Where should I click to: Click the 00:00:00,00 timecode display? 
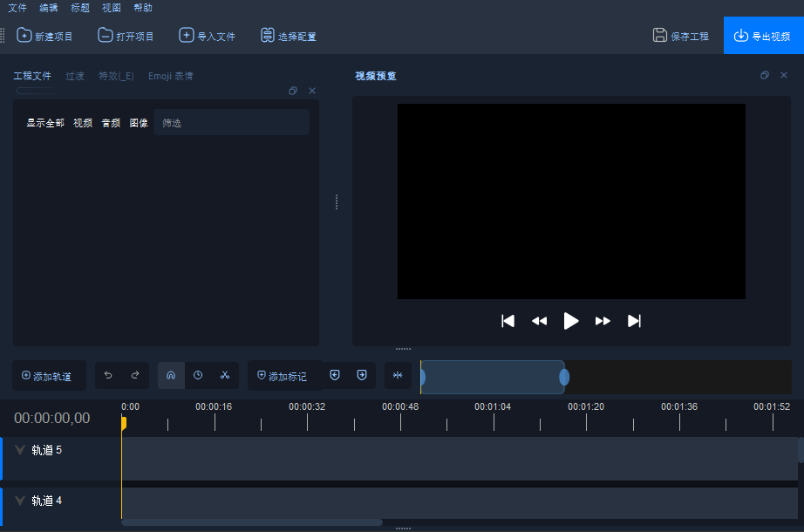point(51,418)
